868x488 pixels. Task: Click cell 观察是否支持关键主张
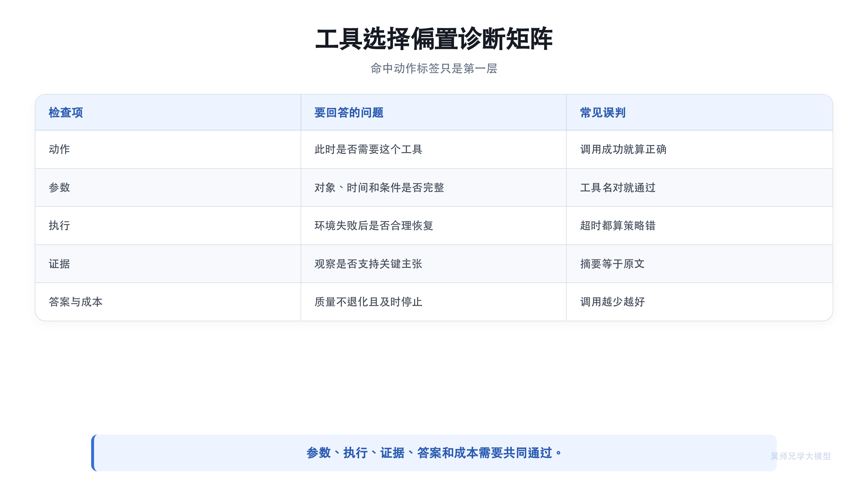click(x=434, y=264)
